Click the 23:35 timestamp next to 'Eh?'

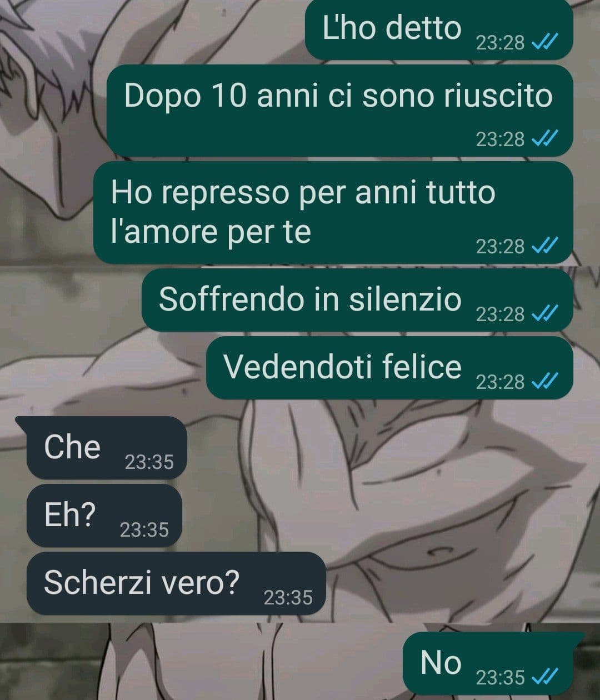[144, 530]
